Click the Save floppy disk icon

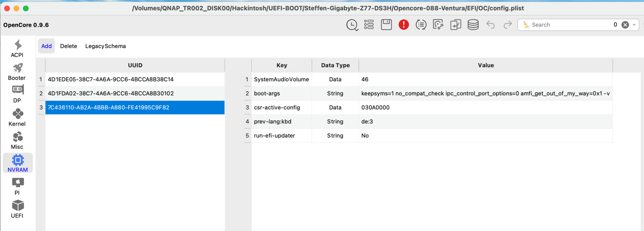click(386, 25)
